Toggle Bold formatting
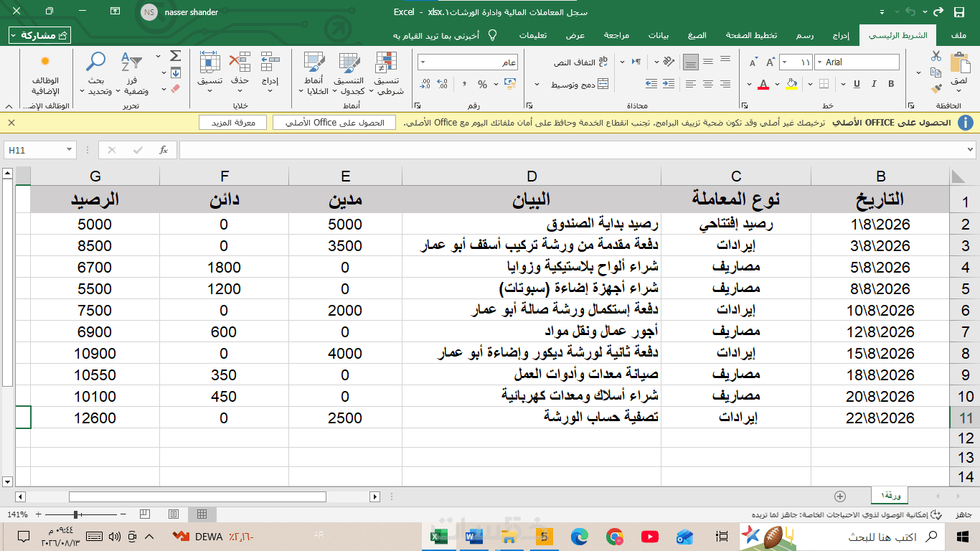Viewport: 980px width, 551px height. point(891,84)
